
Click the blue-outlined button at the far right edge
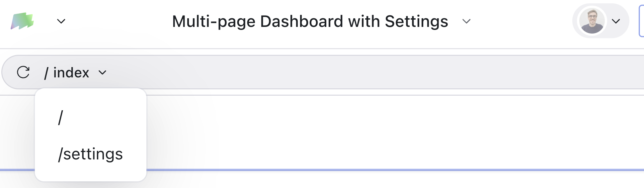tap(641, 21)
